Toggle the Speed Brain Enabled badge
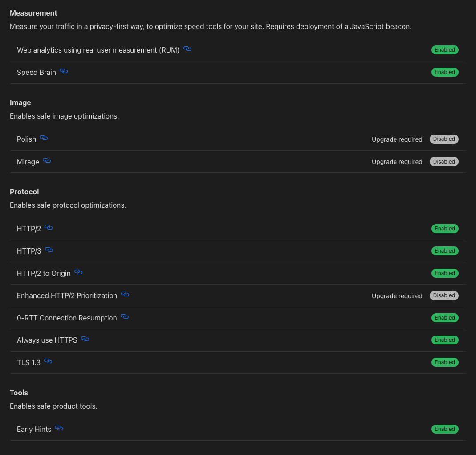Viewport: 476px width, 455px height. [445, 72]
